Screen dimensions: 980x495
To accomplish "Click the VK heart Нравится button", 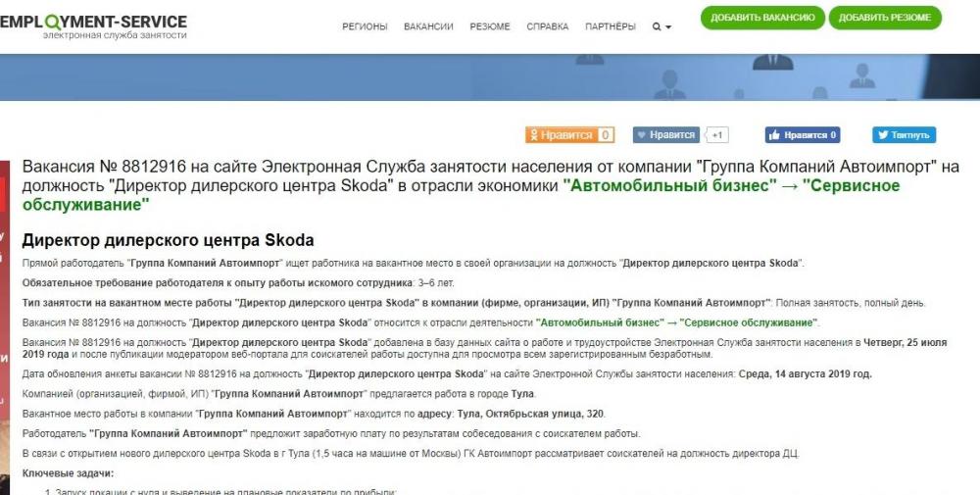I will 665,135.
